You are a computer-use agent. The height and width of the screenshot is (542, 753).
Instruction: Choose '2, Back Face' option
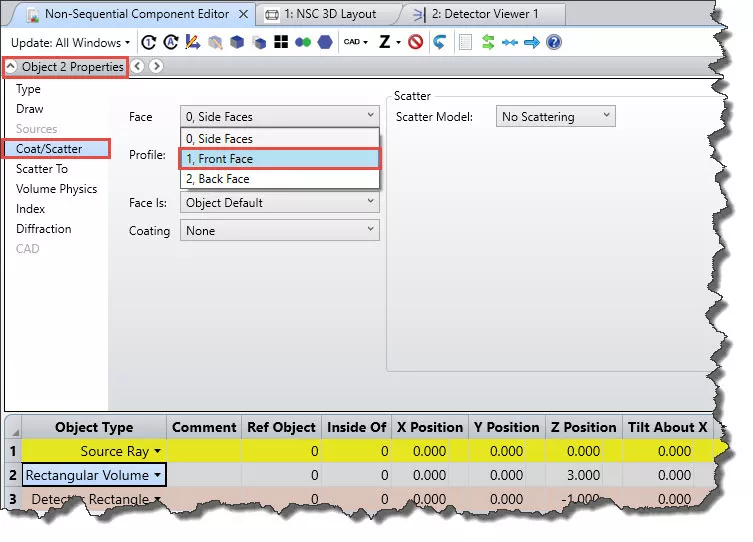coord(279,179)
